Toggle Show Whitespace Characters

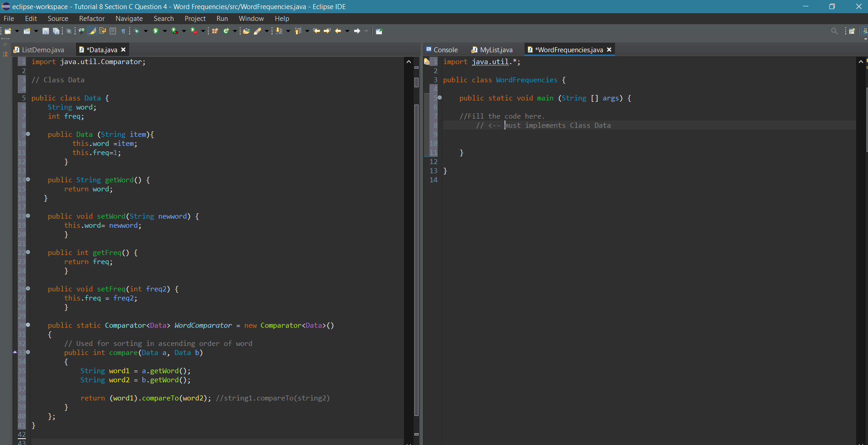click(x=123, y=31)
